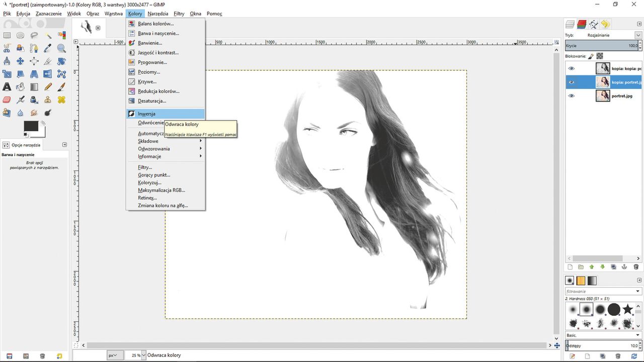Open the Filtry menu
Image resolution: width=644 pixels, height=362 pixels.
tap(179, 14)
